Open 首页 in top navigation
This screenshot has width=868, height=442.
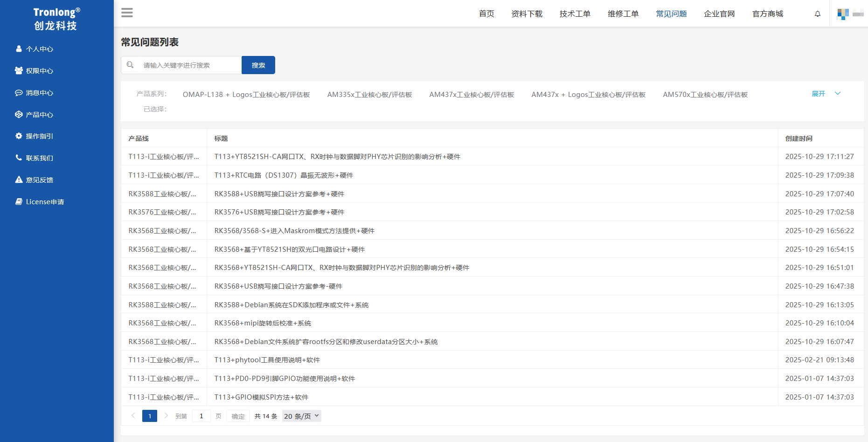[486, 14]
